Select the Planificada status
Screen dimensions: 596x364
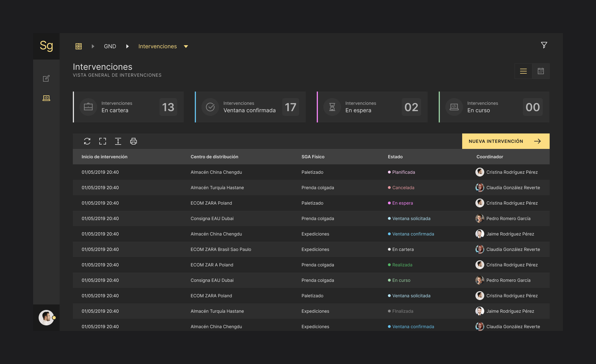point(401,172)
